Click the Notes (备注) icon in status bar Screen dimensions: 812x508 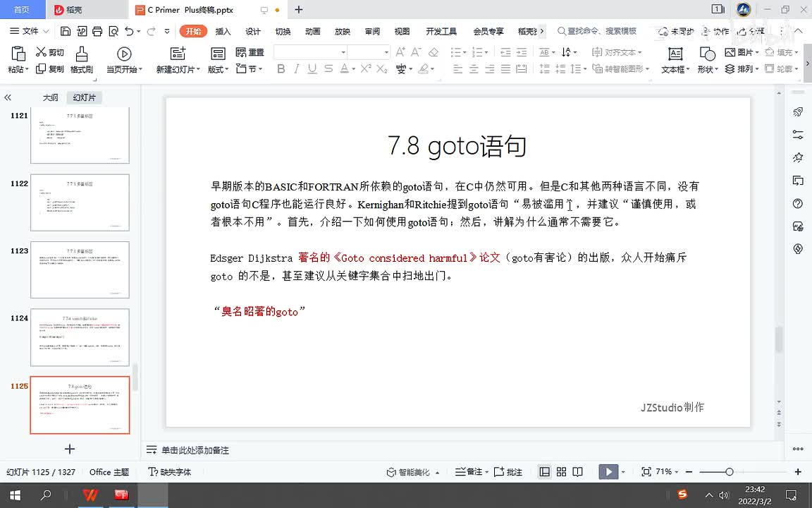pyautogui.click(x=460, y=472)
